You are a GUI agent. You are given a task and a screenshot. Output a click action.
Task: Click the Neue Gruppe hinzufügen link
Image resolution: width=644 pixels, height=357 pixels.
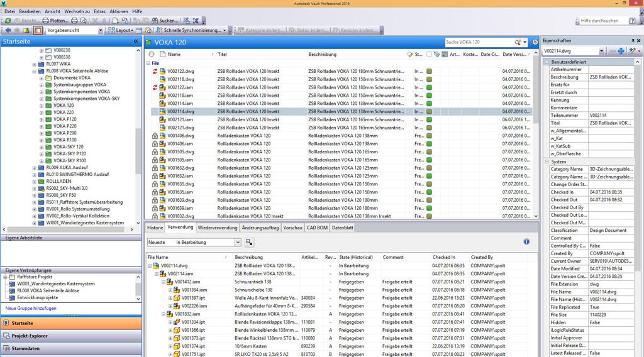[x=31, y=308]
